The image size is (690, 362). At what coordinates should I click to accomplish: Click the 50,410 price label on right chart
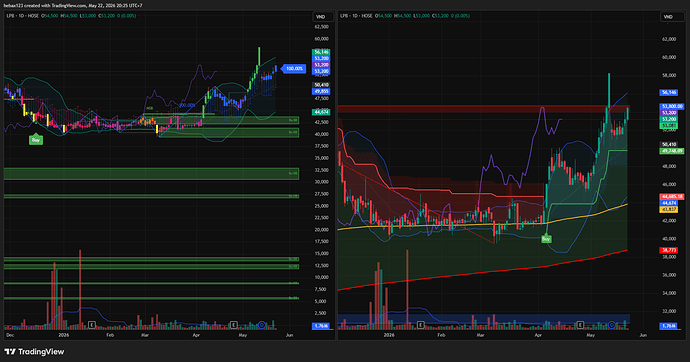pos(669,144)
